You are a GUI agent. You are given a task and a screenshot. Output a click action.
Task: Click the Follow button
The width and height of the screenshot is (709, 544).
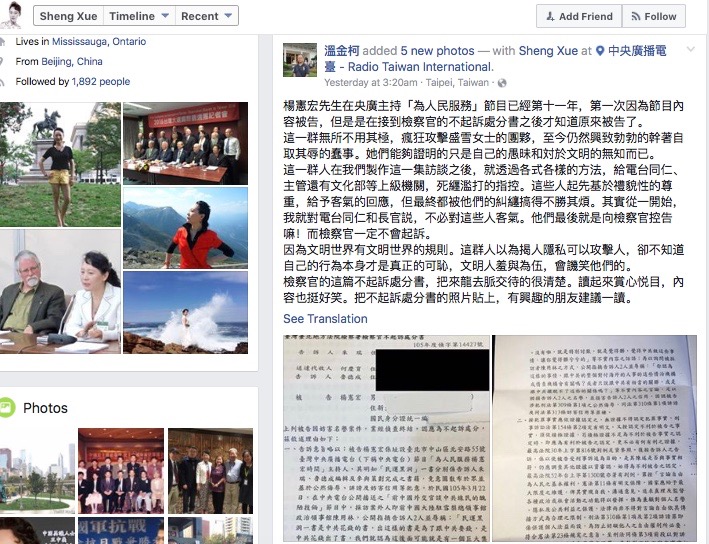point(654,16)
